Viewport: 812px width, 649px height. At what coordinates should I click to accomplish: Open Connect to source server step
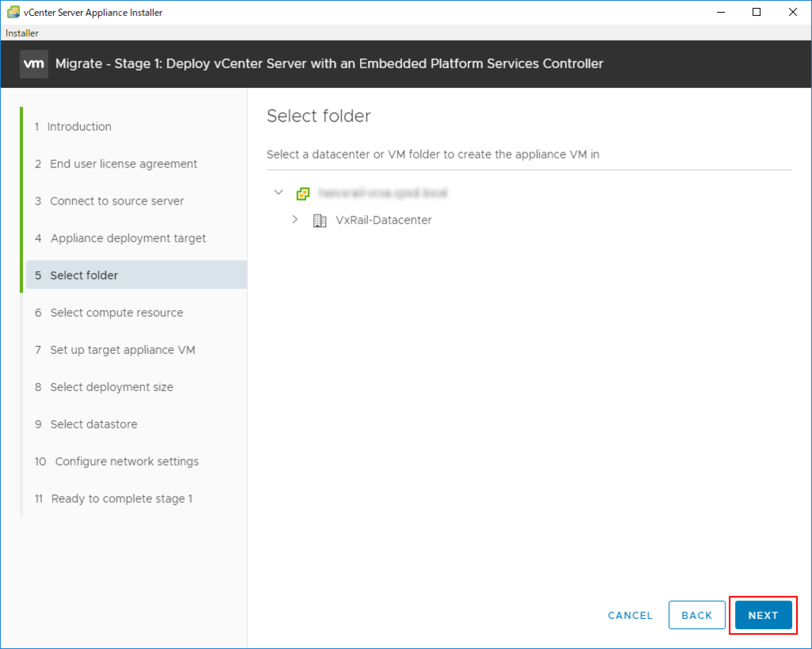(117, 202)
